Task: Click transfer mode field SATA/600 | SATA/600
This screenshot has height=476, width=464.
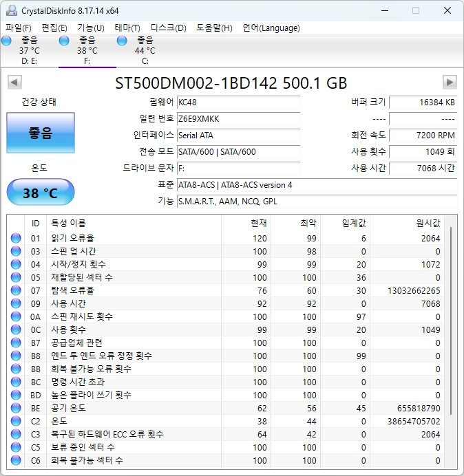Action: pos(238,152)
